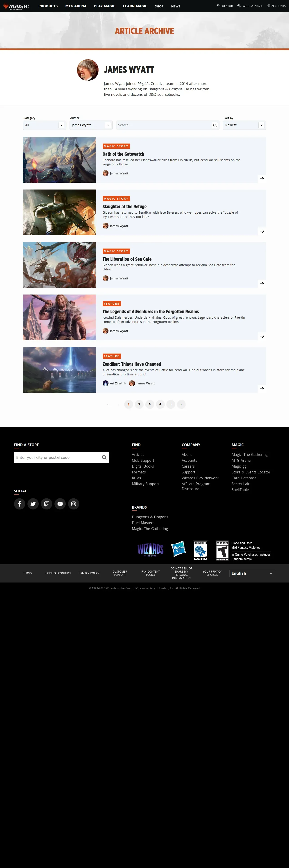Click Ari Zirulnik's author avatar
The width and height of the screenshot is (289, 868).
pos(105,384)
